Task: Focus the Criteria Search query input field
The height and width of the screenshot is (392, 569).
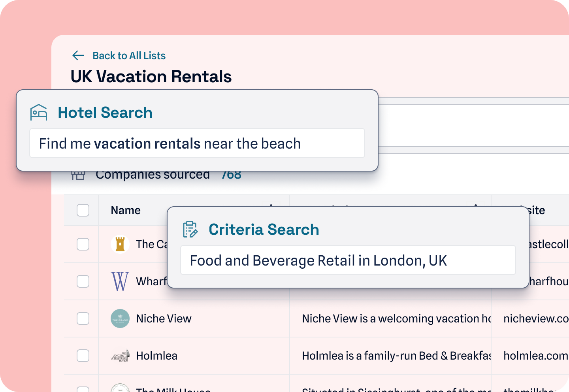Action: 348,260
